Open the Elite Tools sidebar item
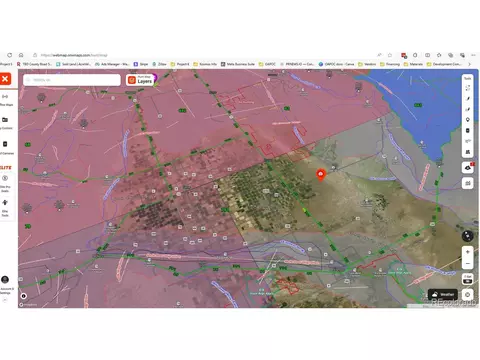 click(x=5, y=208)
